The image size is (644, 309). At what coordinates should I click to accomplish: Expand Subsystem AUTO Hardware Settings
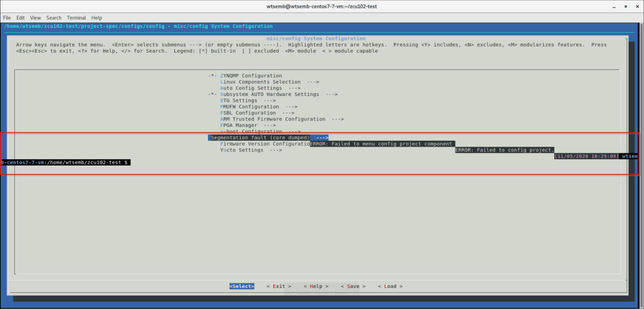pos(269,94)
